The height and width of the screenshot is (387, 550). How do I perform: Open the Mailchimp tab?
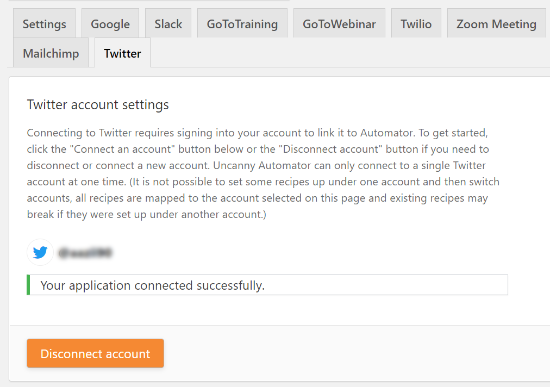tap(51, 53)
